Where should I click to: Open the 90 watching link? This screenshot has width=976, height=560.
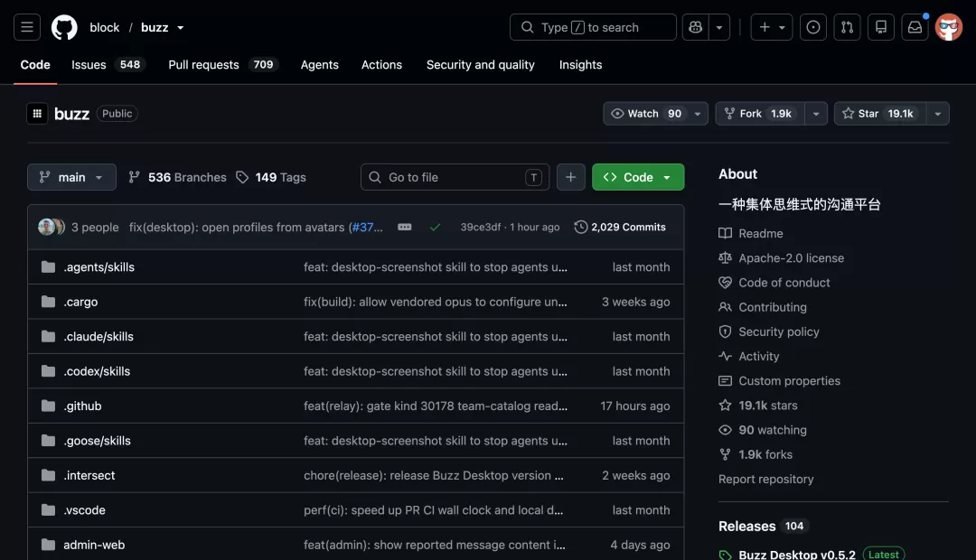763,430
